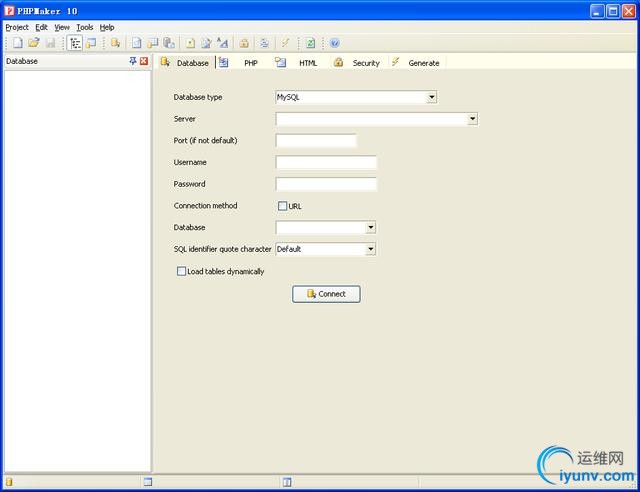Click the 'Database type' label text
The image size is (640, 492).
[x=198, y=97]
